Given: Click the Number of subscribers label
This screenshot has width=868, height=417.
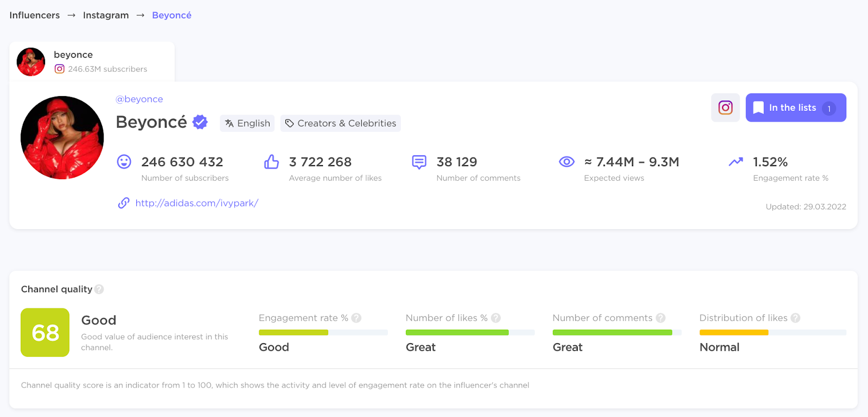Looking at the screenshot, I should point(185,178).
